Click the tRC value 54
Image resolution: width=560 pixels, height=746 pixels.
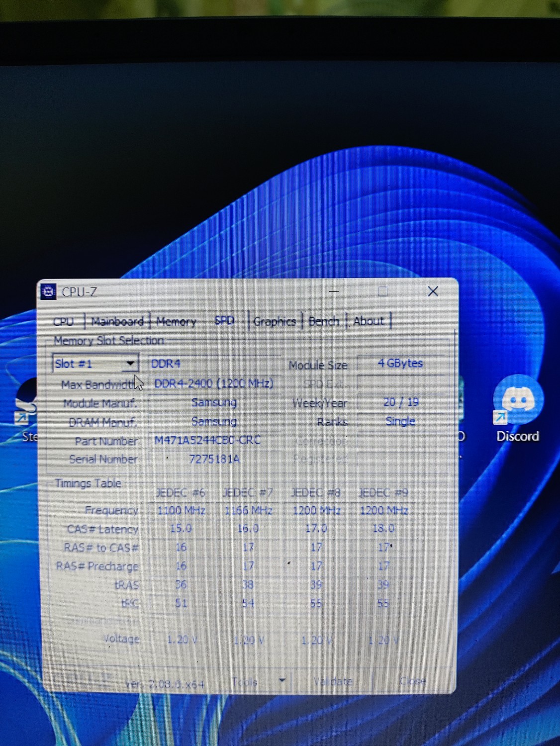click(248, 603)
